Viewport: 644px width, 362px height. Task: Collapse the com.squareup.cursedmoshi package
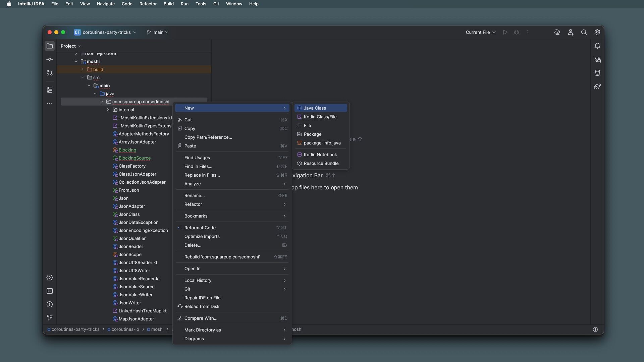pyautogui.click(x=102, y=102)
